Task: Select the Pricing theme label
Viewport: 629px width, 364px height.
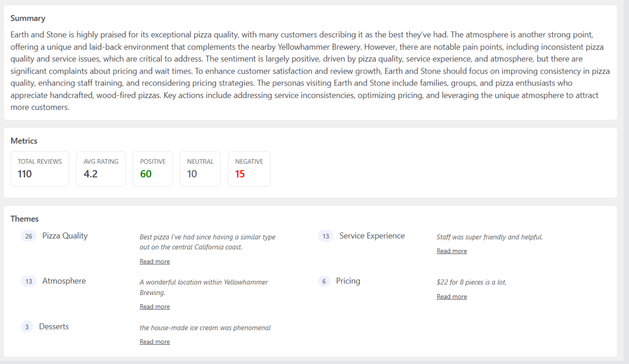Action: pyautogui.click(x=348, y=281)
